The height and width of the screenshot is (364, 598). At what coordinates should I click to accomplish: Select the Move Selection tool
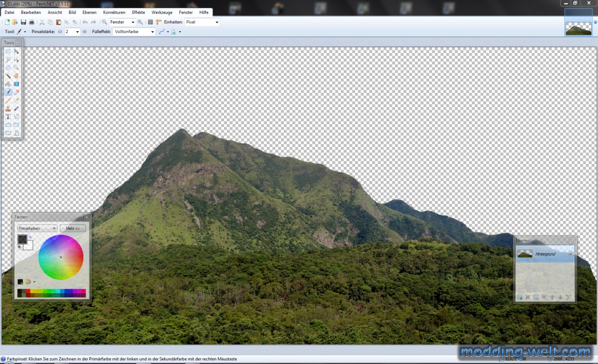point(17,60)
